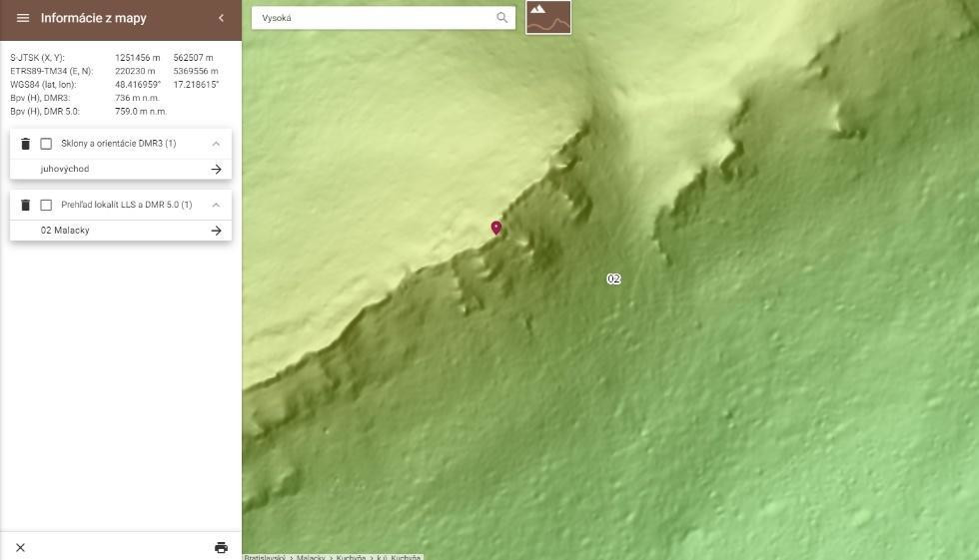This screenshot has width=979, height=560.
Task: Tick the Prehľad lokalít LLS a DMR checkbox
Action: 46,205
